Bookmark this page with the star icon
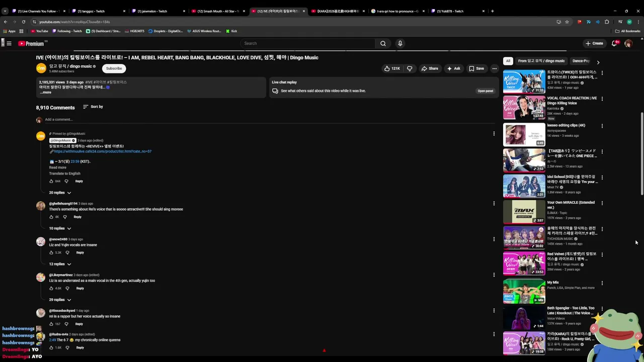Screen dimensions: 644x362 pyautogui.click(x=567, y=22)
